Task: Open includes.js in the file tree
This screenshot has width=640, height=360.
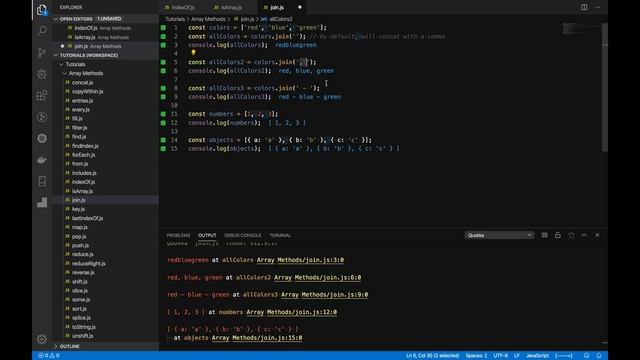Action: click(84, 173)
